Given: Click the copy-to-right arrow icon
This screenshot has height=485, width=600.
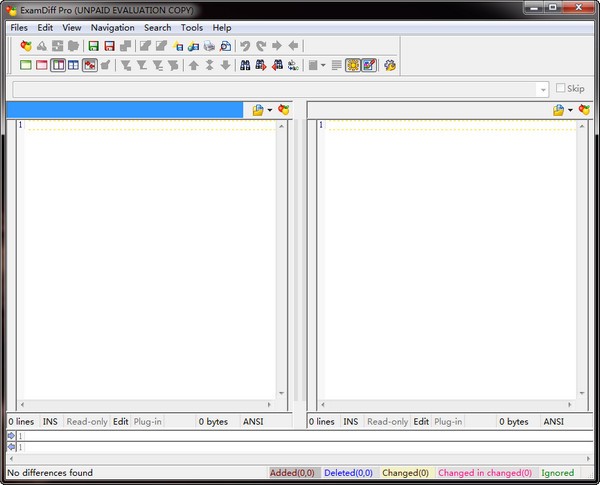Looking at the screenshot, I should click(277, 46).
